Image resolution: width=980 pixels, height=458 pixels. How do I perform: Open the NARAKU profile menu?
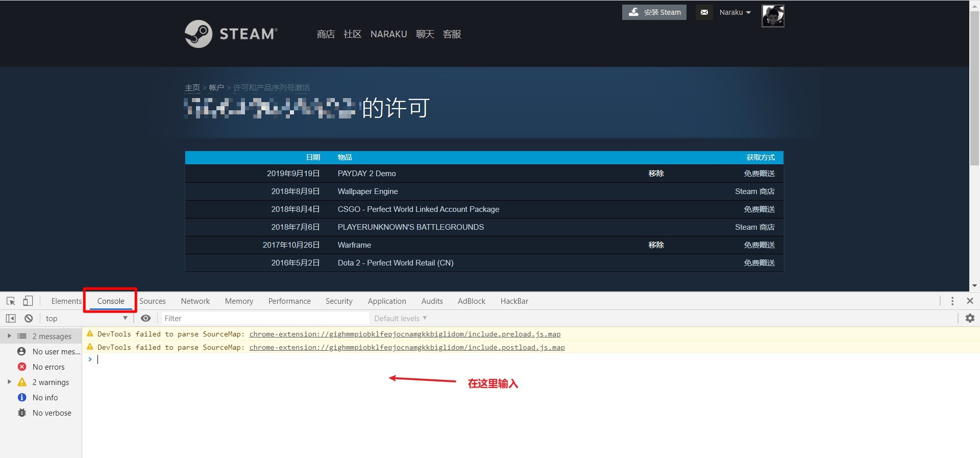point(389,34)
